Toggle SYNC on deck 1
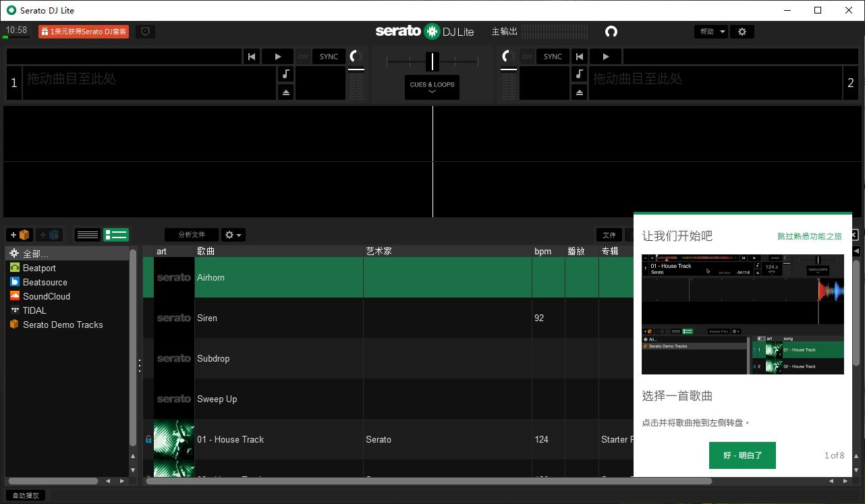865x504 pixels. [x=329, y=57]
